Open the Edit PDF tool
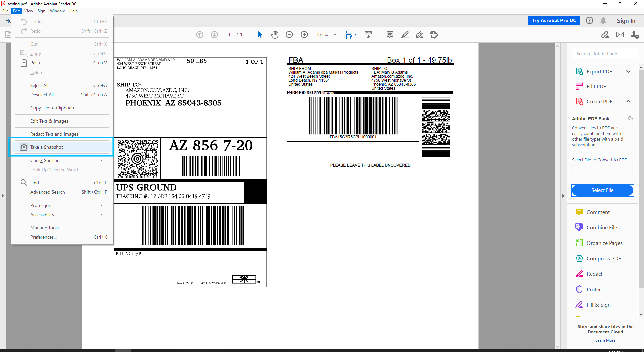 tap(596, 87)
